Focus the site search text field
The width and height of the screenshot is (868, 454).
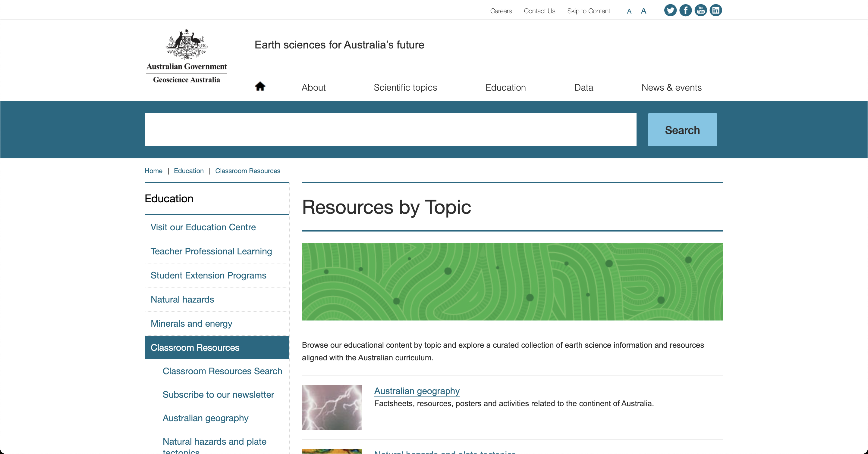pos(391,130)
